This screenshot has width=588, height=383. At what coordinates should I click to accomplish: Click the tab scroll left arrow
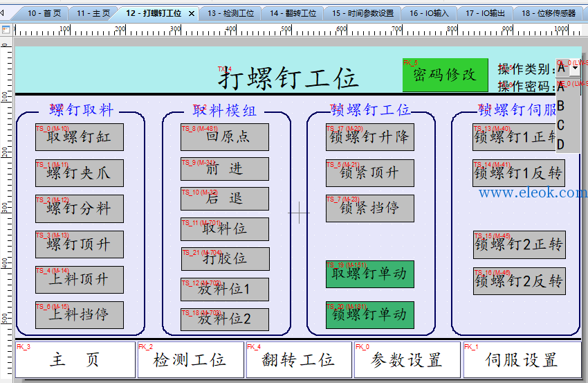tap(2, 14)
